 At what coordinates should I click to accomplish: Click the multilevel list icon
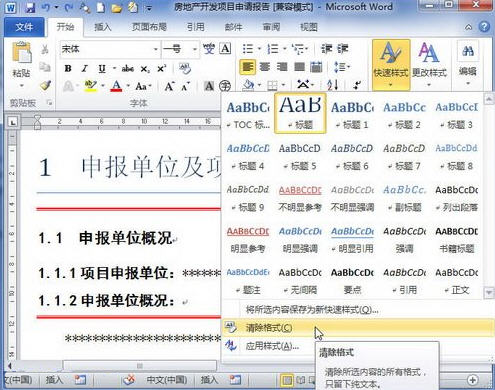[x=299, y=49]
